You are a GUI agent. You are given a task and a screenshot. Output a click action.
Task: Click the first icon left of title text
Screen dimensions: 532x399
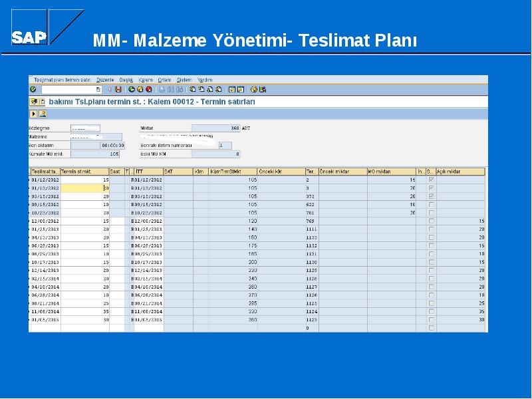point(35,102)
